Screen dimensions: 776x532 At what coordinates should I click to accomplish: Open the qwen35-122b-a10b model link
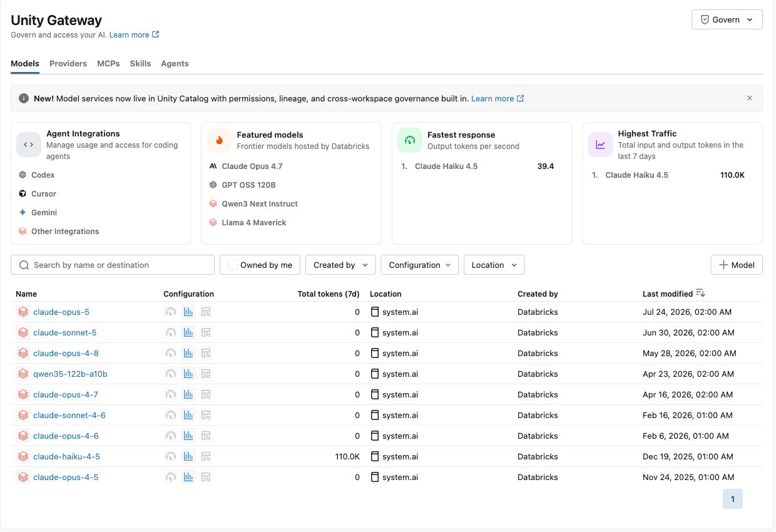coord(70,374)
